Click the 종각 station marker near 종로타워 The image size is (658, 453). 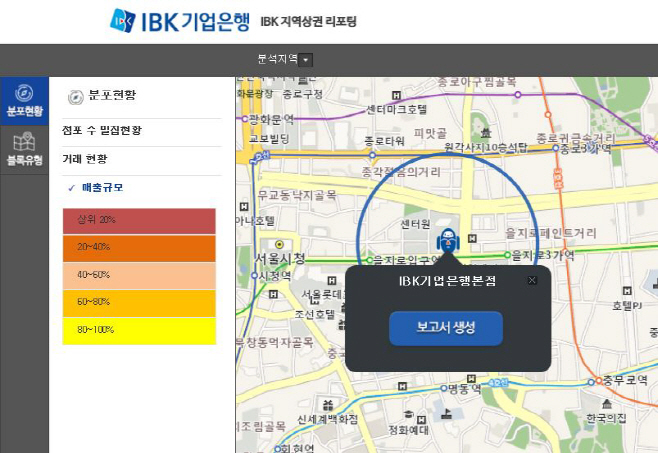(x=372, y=155)
